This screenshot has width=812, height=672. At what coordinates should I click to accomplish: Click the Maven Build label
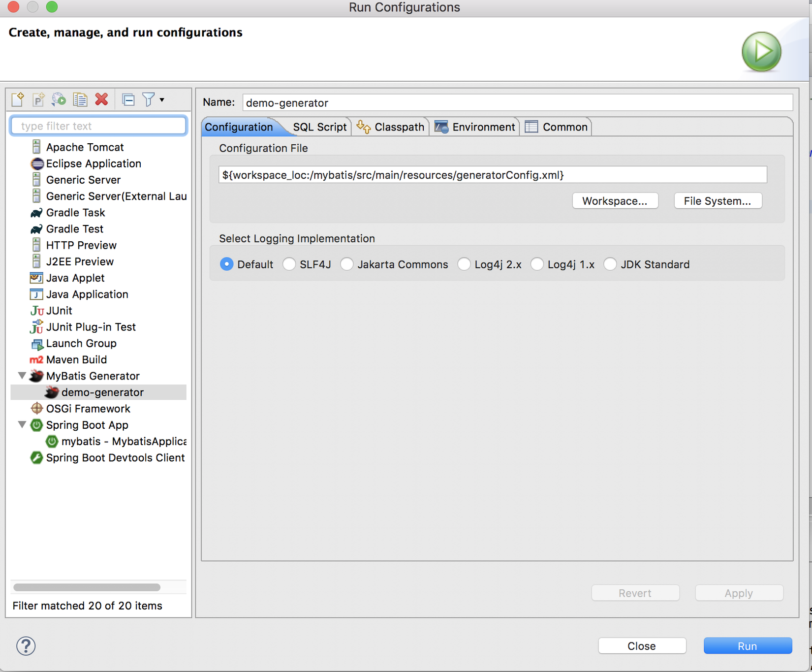[x=76, y=360]
